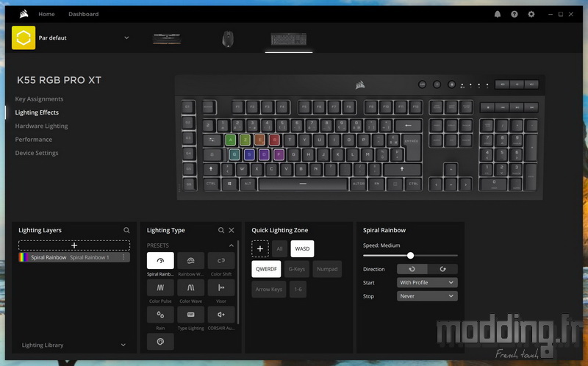Close the Lighting Type panel
The image size is (588, 366).
point(232,230)
